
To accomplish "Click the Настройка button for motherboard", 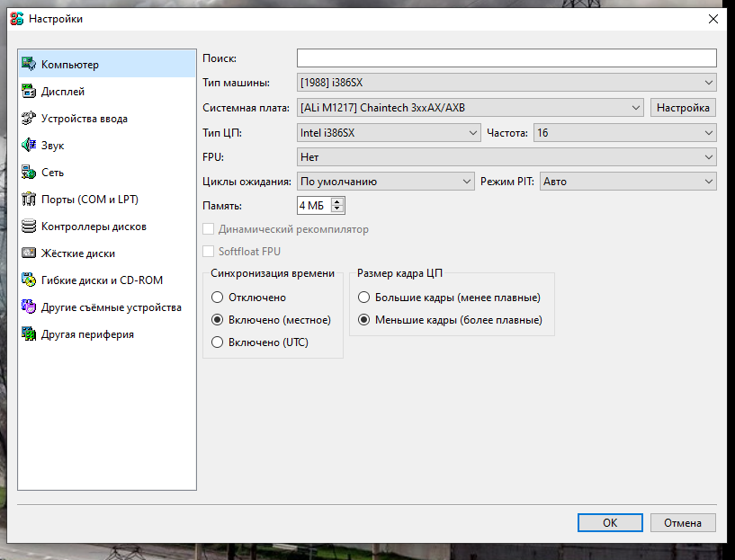I will (x=683, y=108).
